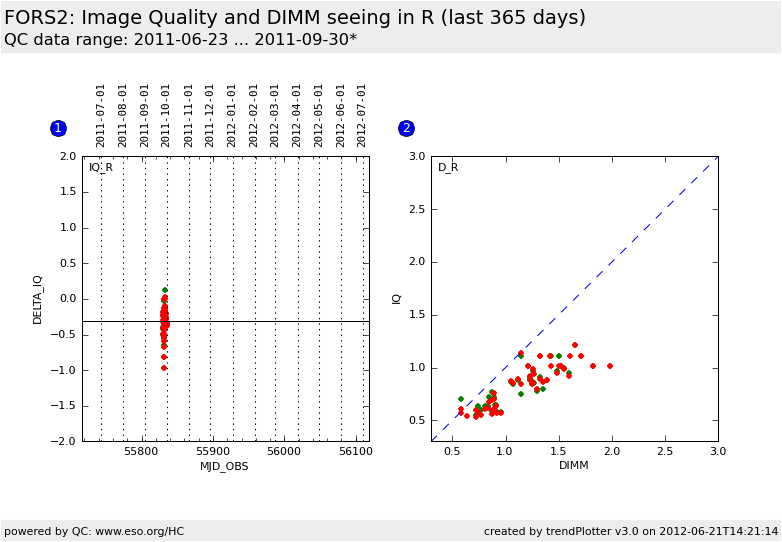Click the highest red point in DIMM plot
This screenshot has width=782, height=542.
point(575,345)
